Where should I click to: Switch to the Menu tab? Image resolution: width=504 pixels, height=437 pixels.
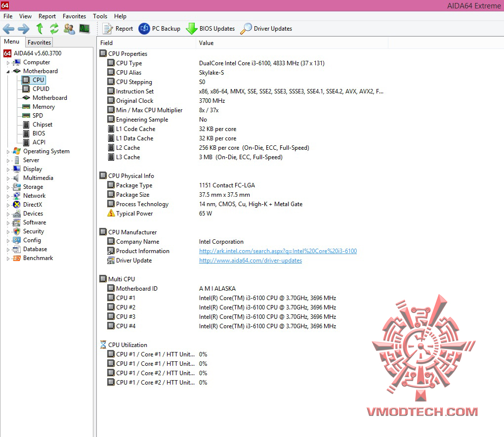[x=12, y=42]
